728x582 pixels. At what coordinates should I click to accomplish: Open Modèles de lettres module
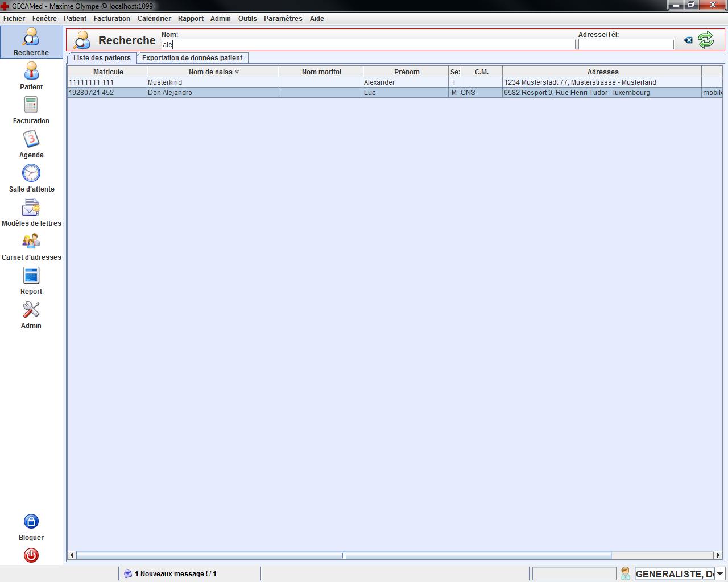pyautogui.click(x=31, y=208)
